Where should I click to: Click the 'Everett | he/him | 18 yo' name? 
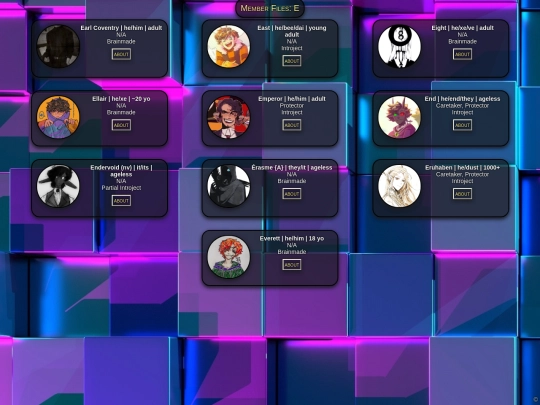292,238
